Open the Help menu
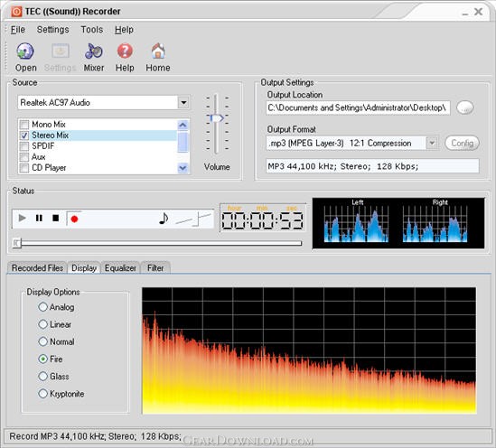The height and width of the screenshot is (448, 496). click(x=124, y=30)
